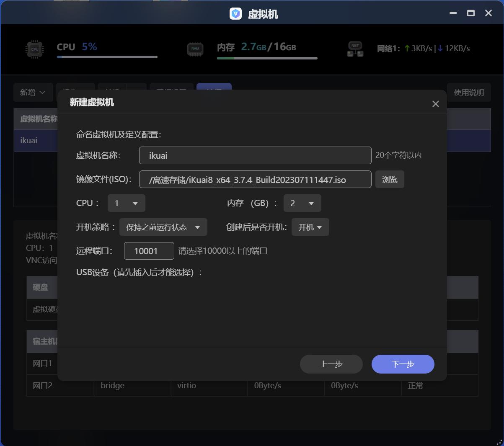Click the 上一步 button
The width and height of the screenshot is (504, 446).
click(x=331, y=364)
